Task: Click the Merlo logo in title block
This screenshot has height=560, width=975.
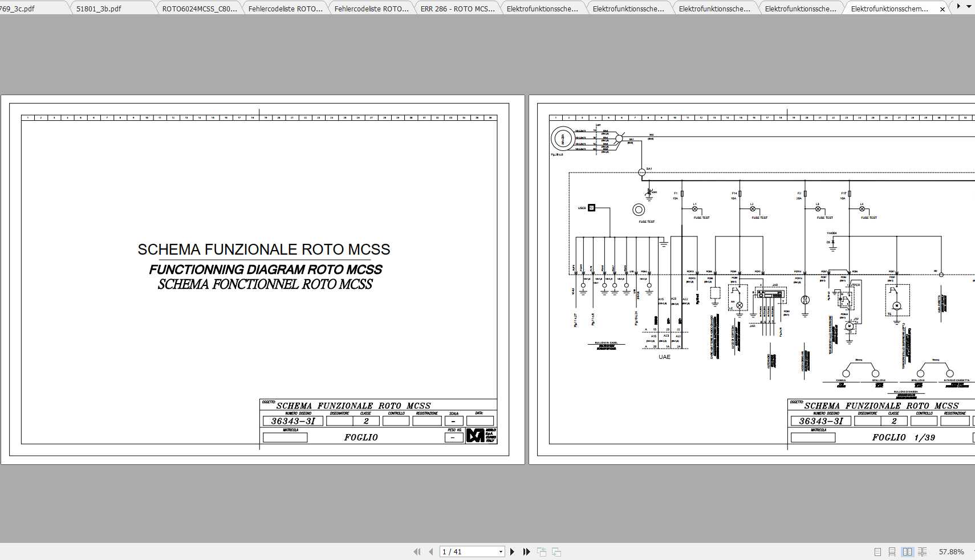Action: (x=481, y=435)
